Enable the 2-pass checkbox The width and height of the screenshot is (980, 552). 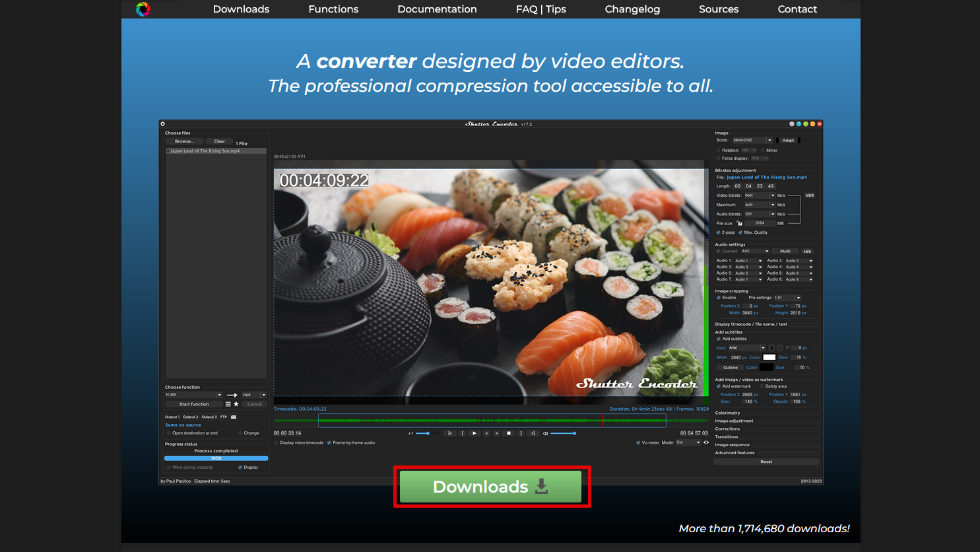(719, 232)
